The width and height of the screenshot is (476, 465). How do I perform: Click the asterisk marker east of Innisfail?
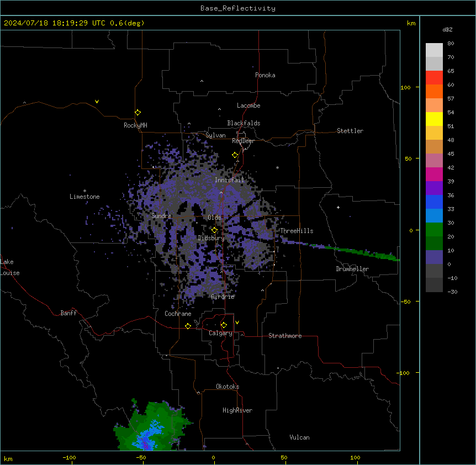[x=277, y=167]
